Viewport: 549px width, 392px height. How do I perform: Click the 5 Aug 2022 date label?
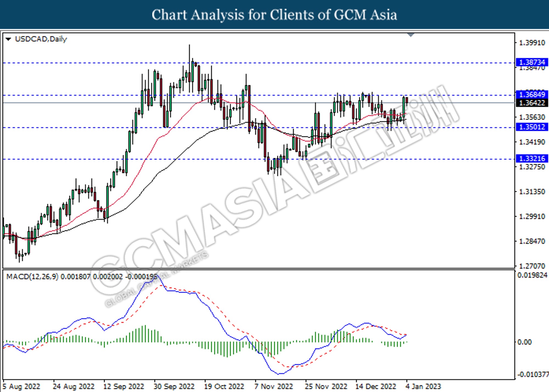point(21,387)
